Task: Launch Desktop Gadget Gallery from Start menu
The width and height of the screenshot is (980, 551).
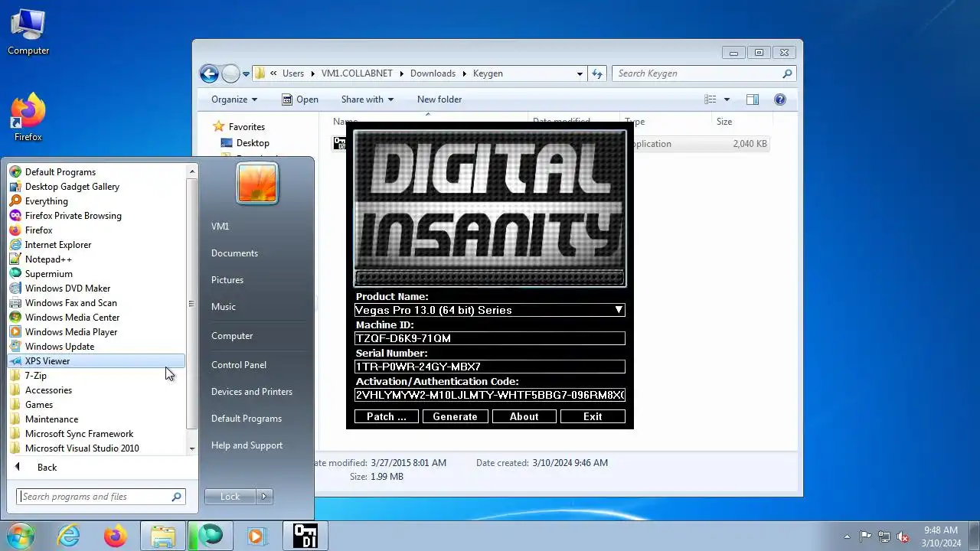Action: click(x=96, y=187)
